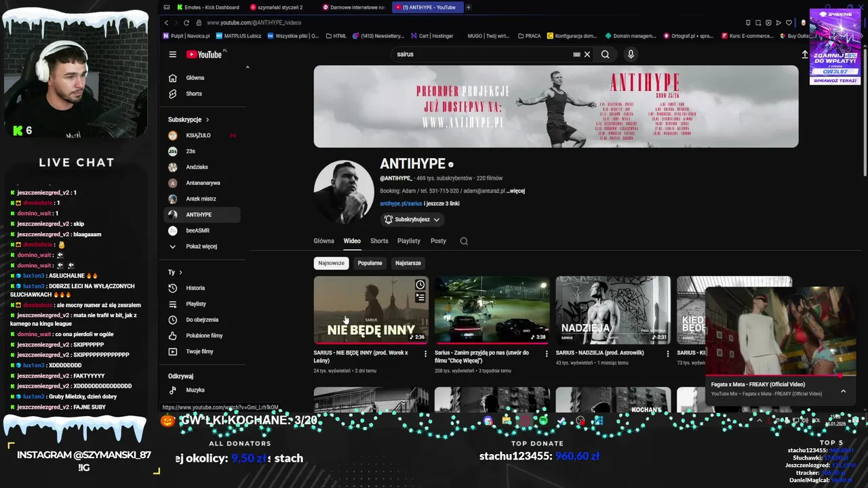Open video title 'SARIUS - NADZIEJA (prod. Astrowilk)'

[600, 353]
